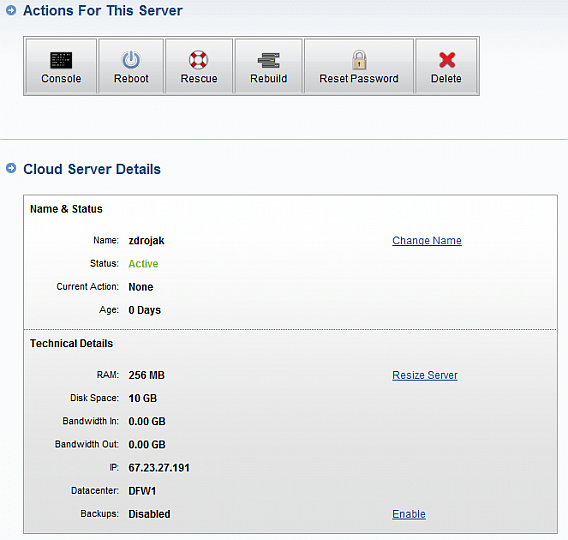Click the Reboot power icon
Viewport: 568px width, 540px height.
pos(131,60)
